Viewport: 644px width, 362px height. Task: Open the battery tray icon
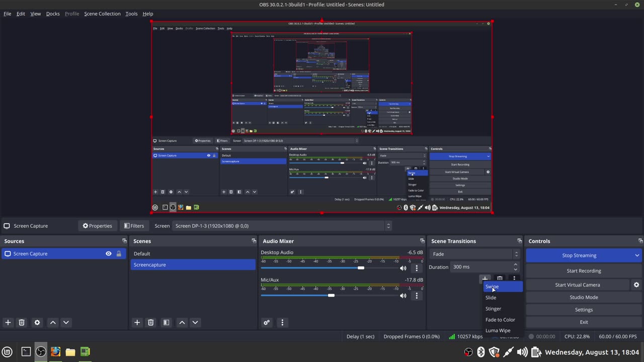coord(536,352)
